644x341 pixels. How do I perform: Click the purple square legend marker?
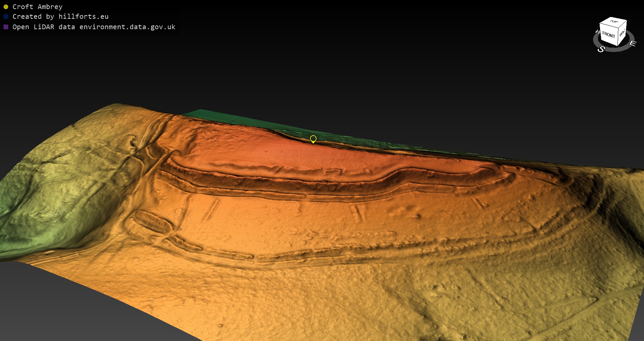6,27
